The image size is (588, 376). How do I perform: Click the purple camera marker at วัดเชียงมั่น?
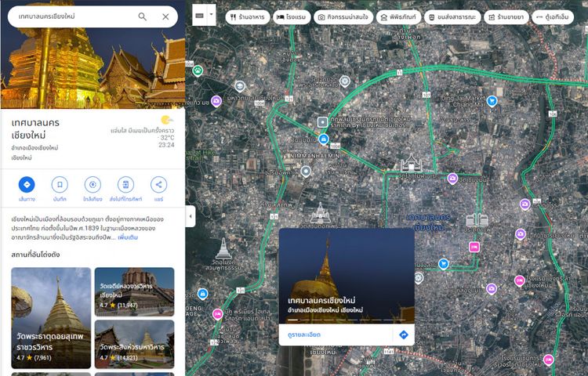pyautogui.click(x=452, y=179)
